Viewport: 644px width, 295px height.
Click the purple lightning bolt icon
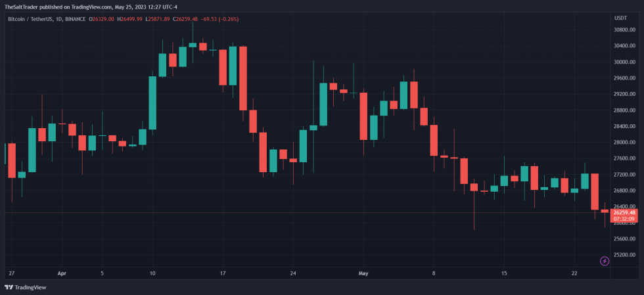point(605,261)
